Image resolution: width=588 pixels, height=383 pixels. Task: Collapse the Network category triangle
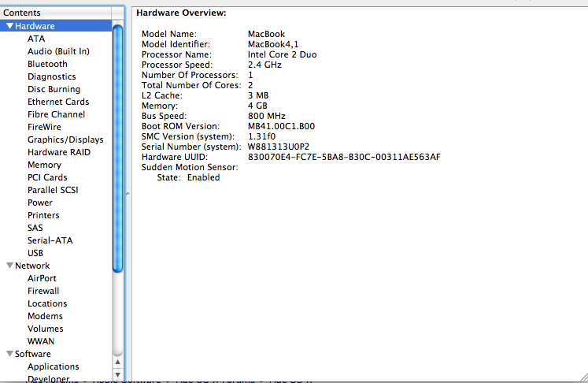10,266
